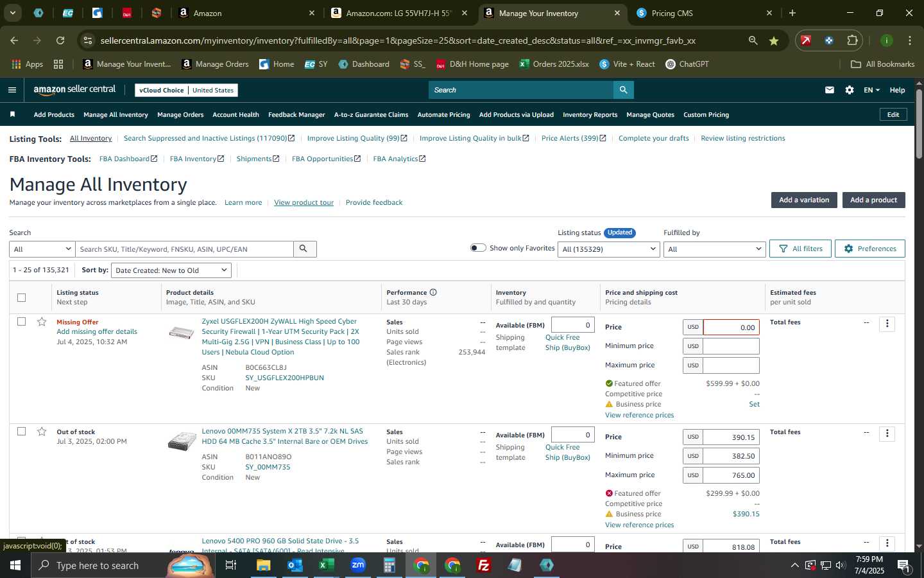924x578 pixels.
Task: Click the Lenovo 00MM735 hard drive thumbnail
Action: pos(182,441)
